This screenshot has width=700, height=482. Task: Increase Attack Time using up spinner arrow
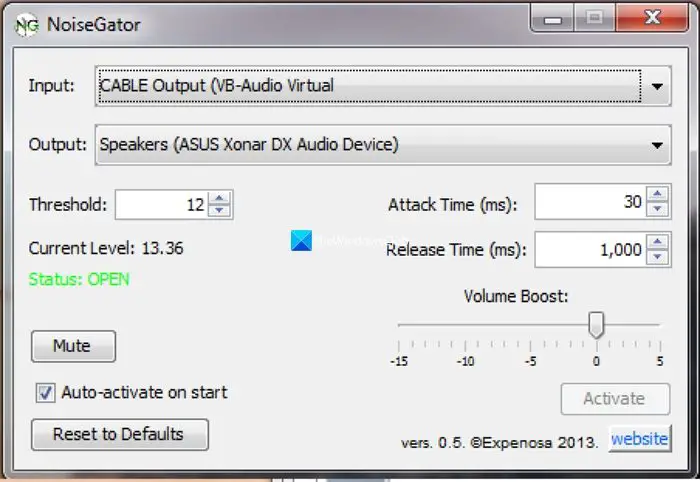pos(657,195)
